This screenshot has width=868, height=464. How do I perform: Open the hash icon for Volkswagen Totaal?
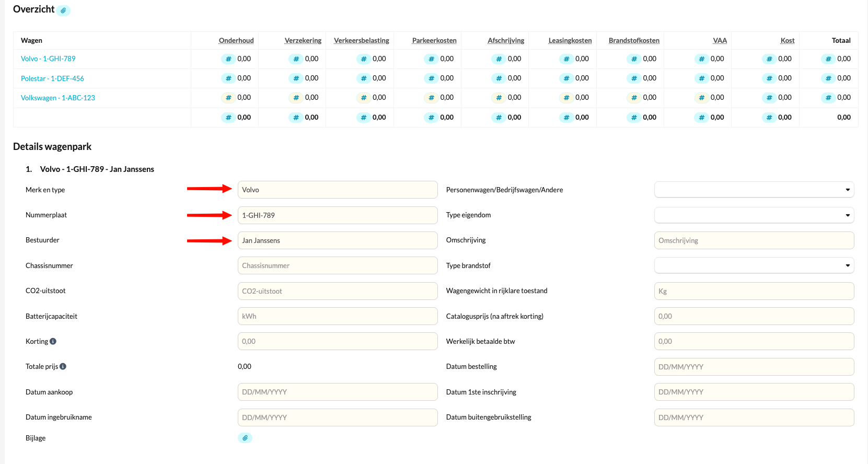pyautogui.click(x=828, y=98)
